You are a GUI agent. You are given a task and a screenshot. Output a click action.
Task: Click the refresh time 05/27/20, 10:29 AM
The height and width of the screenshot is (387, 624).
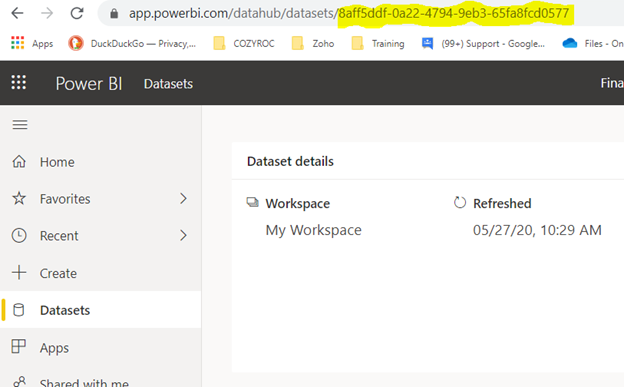click(537, 230)
